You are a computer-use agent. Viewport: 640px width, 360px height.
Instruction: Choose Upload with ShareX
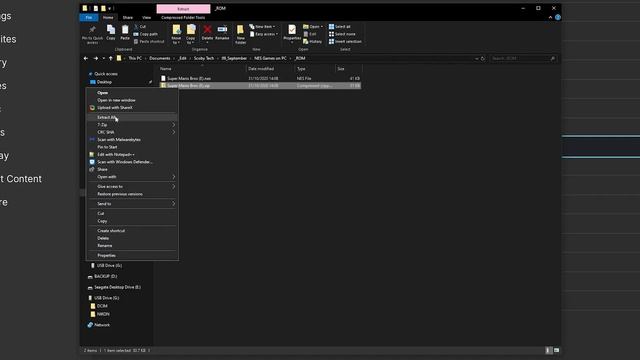pos(132,108)
